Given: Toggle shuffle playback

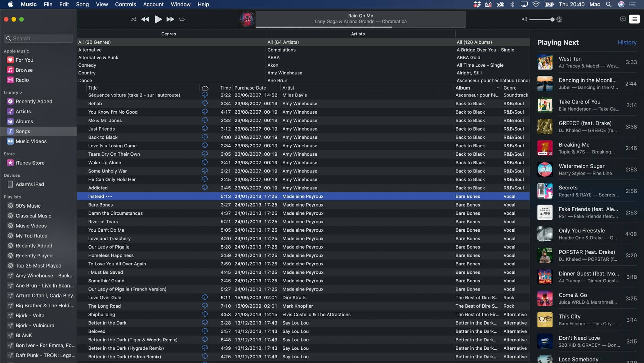Looking at the screenshot, I should (x=133, y=19).
